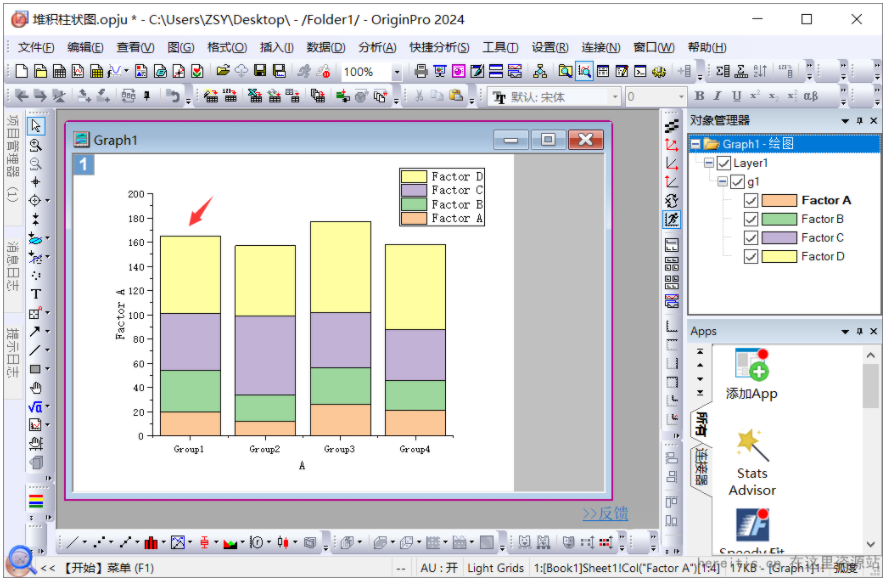886x581 pixels.
Task: Select the Pointer tool
Action: 36,125
